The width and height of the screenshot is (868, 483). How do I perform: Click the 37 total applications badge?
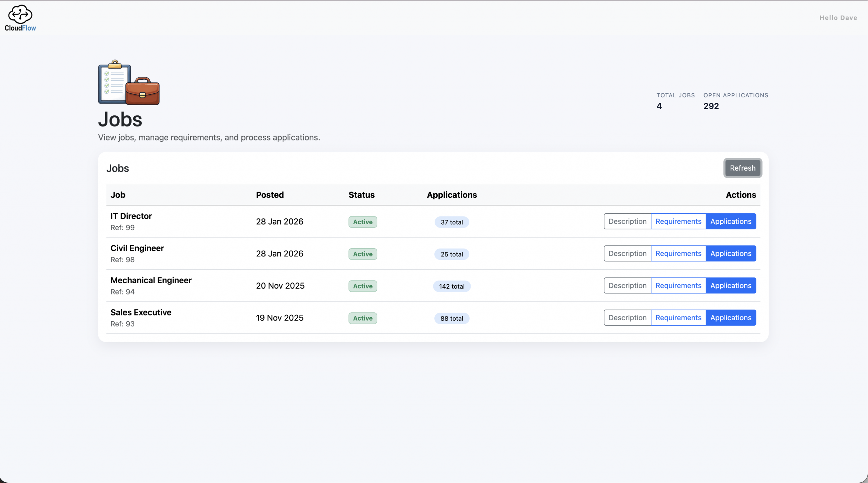tap(452, 222)
